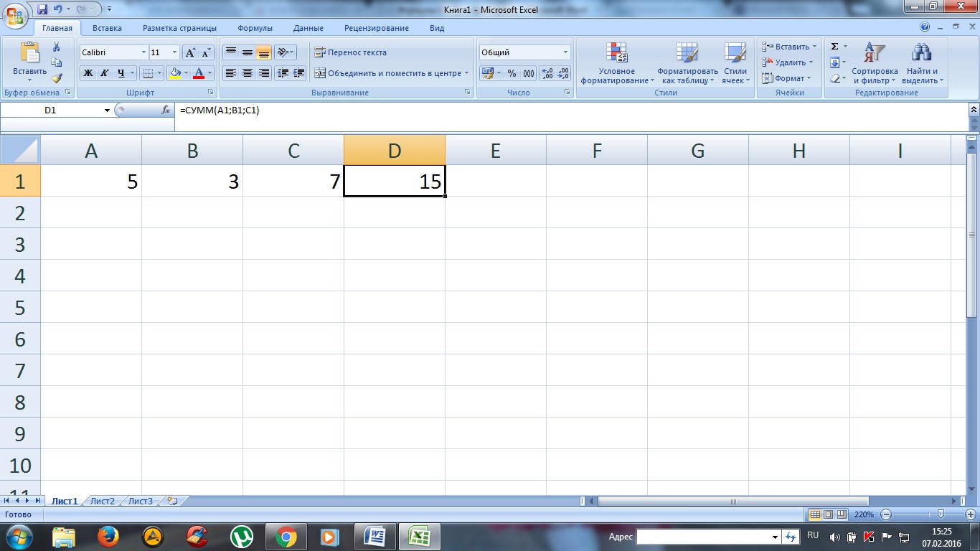Open the Лист2 sheet tab

click(x=102, y=501)
